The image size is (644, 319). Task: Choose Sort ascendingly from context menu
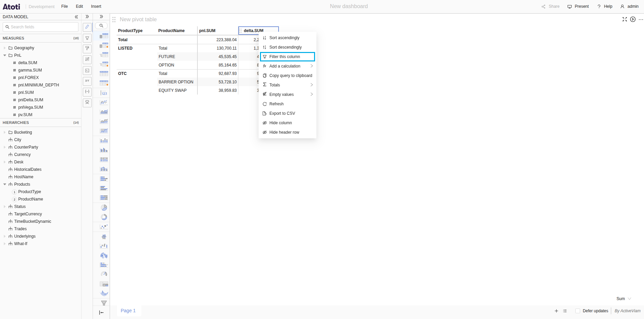287,38
